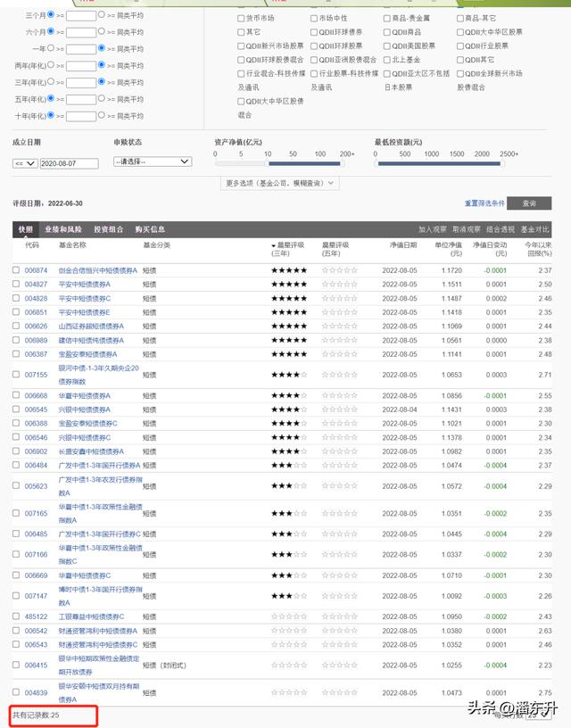571x728 pixels.
Task: Click the 取消观察 button
Action: click(x=467, y=229)
